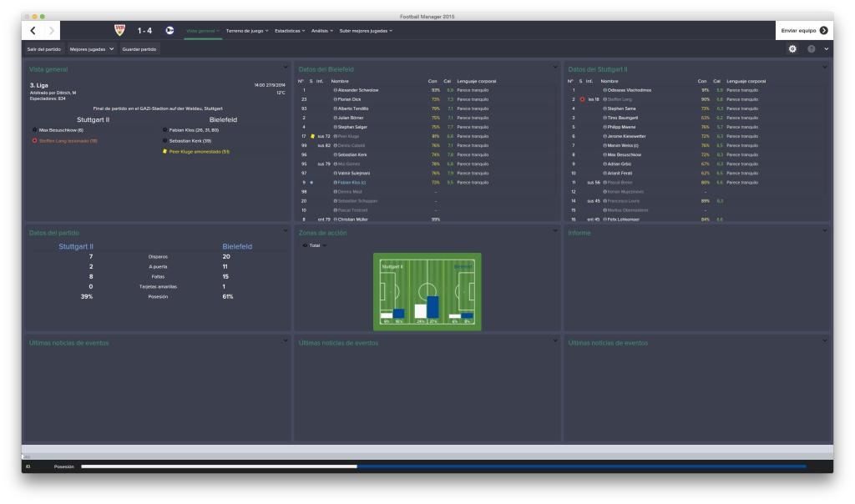This screenshot has height=504, width=855.
Task: Go forward with the right arrow
Action: pyautogui.click(x=51, y=31)
